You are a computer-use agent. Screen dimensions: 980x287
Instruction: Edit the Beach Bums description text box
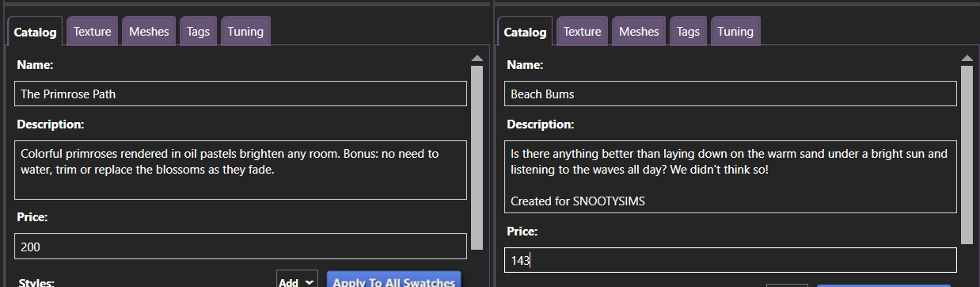pos(731,177)
